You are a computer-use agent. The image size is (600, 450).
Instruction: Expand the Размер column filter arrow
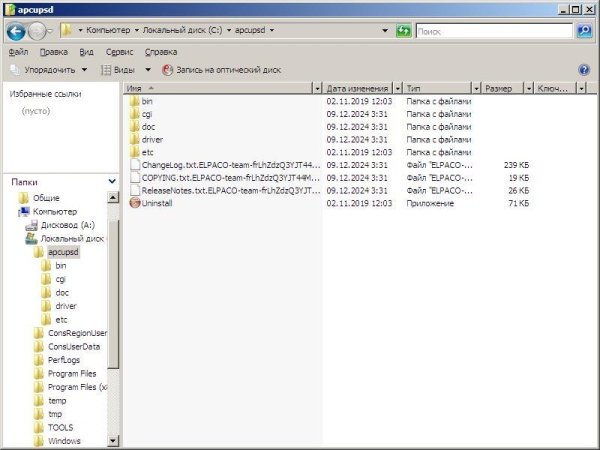coord(529,89)
